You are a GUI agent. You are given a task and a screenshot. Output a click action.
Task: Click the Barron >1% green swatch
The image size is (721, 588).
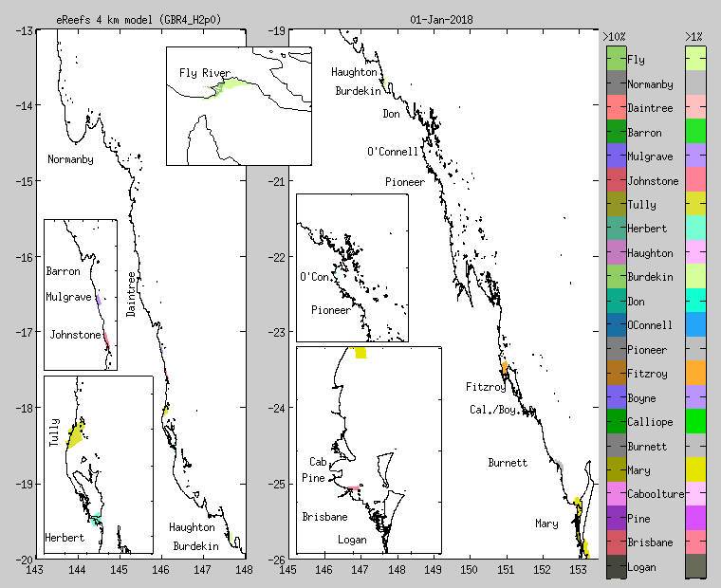point(695,133)
